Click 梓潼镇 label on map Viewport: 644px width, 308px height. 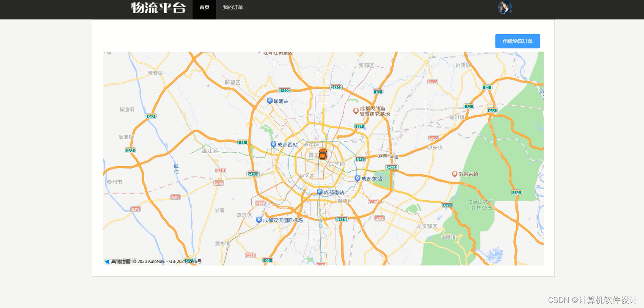coord(127,109)
